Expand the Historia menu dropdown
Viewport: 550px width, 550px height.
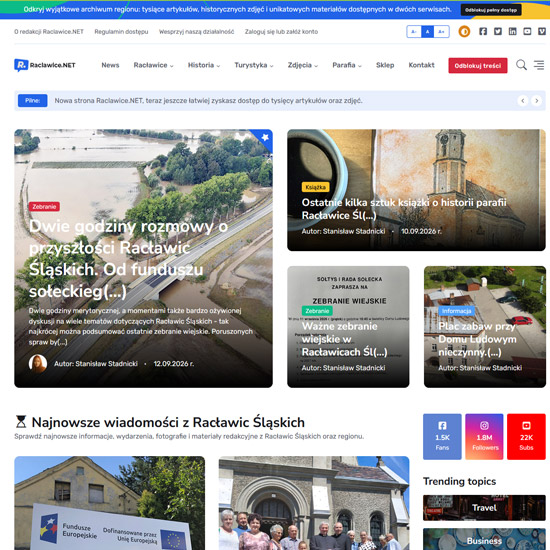204,65
